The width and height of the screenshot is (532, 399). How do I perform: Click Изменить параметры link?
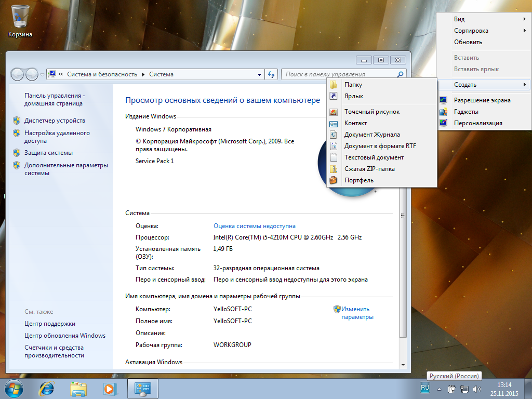click(357, 313)
